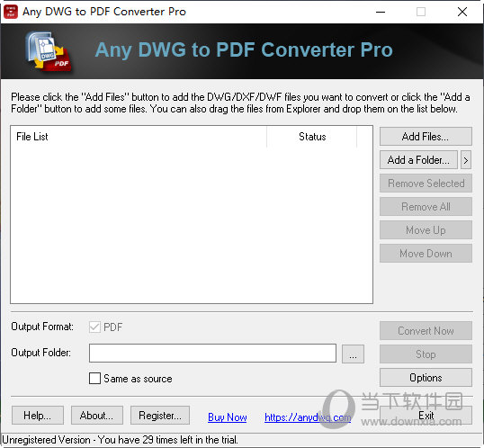Open the Options dialog
This screenshot has width=484, height=448.
[426, 378]
